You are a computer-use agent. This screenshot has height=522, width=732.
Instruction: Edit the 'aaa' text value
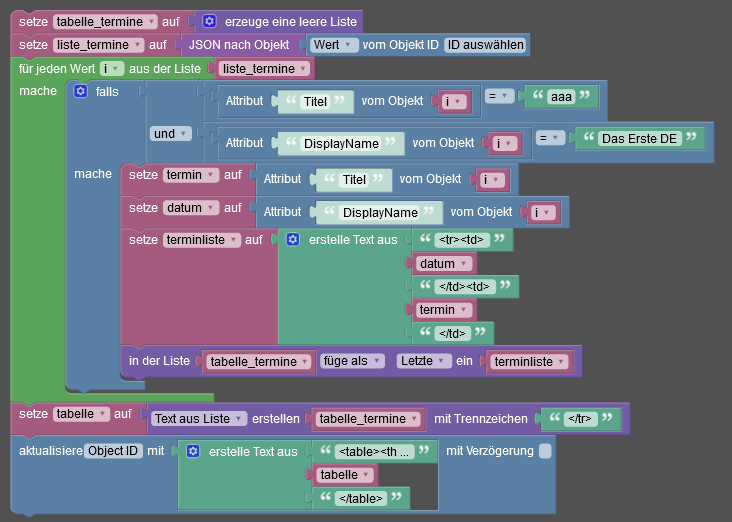coord(561,97)
